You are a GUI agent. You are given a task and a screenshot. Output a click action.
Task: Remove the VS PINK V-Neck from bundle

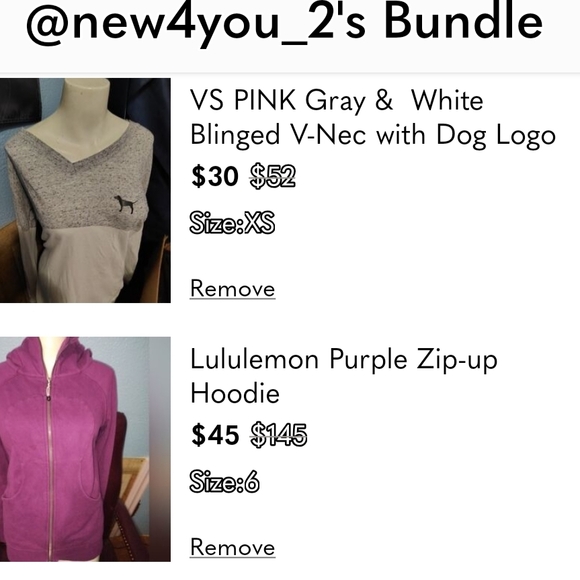pyautogui.click(x=232, y=289)
